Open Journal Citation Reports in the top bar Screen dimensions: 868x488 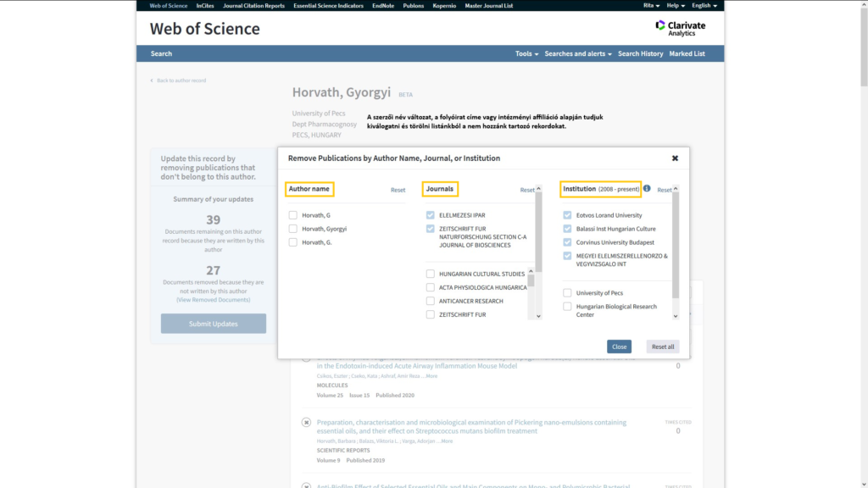(x=253, y=6)
